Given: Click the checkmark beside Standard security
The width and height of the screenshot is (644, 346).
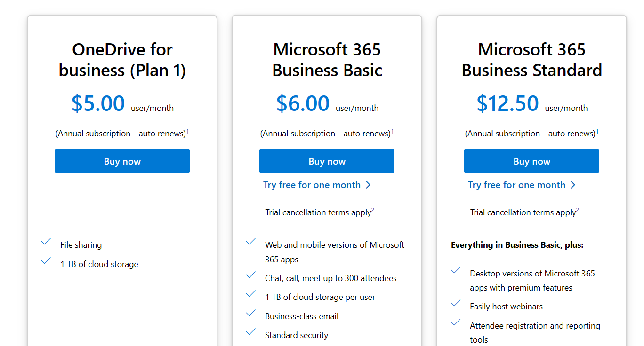Looking at the screenshot, I should tap(251, 331).
